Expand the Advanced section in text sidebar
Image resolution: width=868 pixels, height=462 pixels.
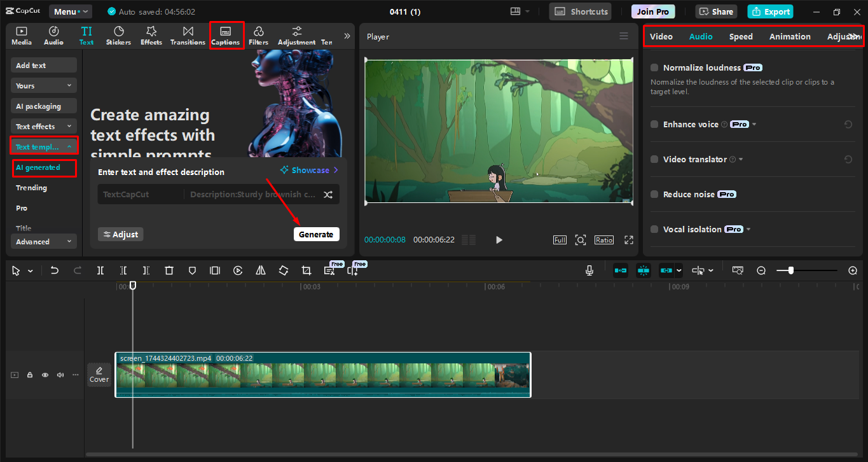pos(44,242)
